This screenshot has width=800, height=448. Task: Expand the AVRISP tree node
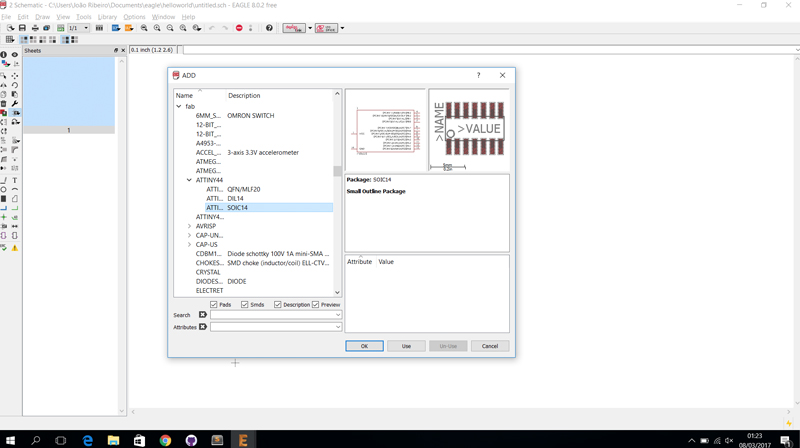click(189, 226)
